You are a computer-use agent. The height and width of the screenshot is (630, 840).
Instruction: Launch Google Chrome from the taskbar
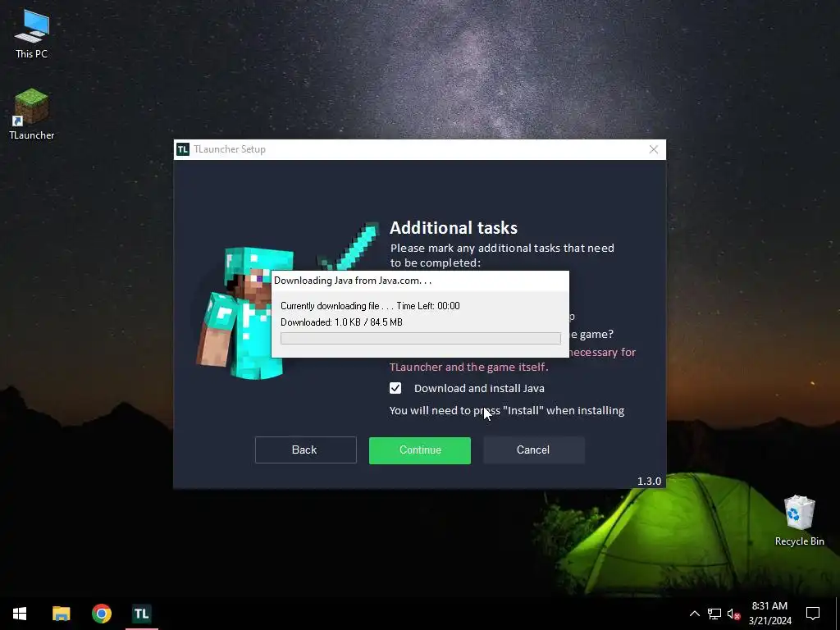(x=101, y=614)
